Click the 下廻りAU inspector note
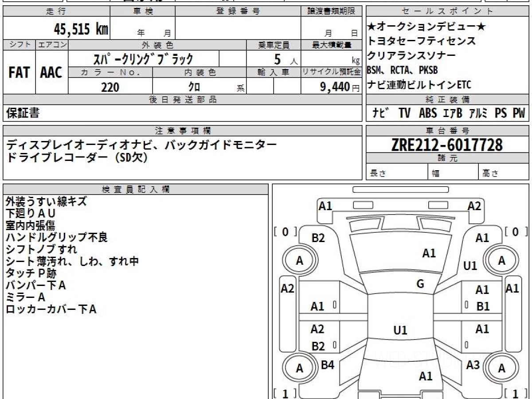 click(31, 214)
